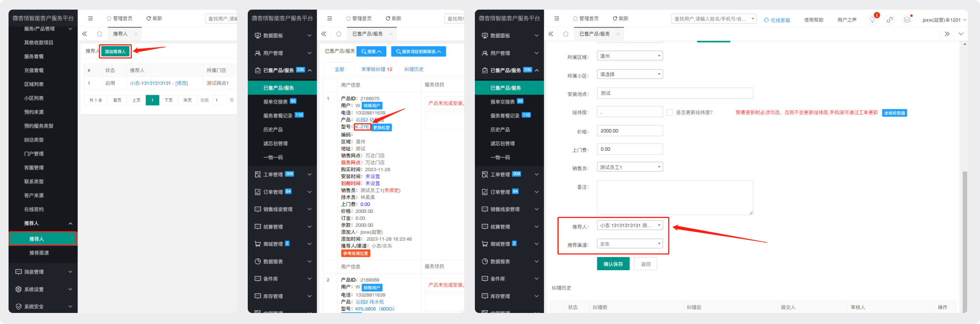Switch to 纠错历史 tab in middle window
The image size is (980, 324).
pyautogui.click(x=414, y=69)
